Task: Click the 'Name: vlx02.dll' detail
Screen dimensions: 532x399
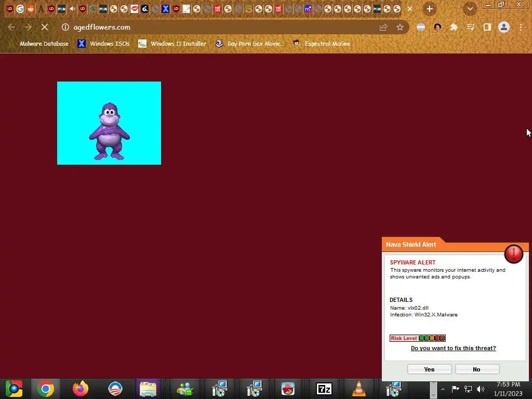Action: pyautogui.click(x=409, y=308)
